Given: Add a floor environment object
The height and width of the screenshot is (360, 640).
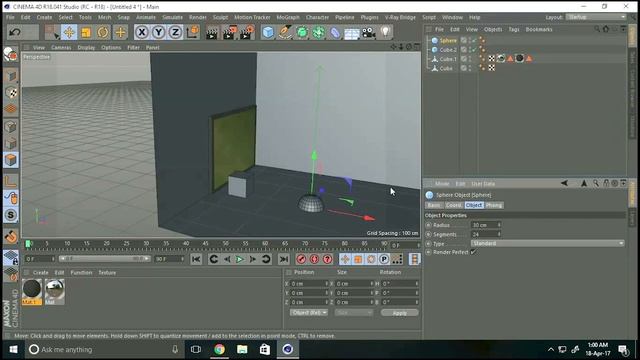Looking at the screenshot, I should click(351, 33).
